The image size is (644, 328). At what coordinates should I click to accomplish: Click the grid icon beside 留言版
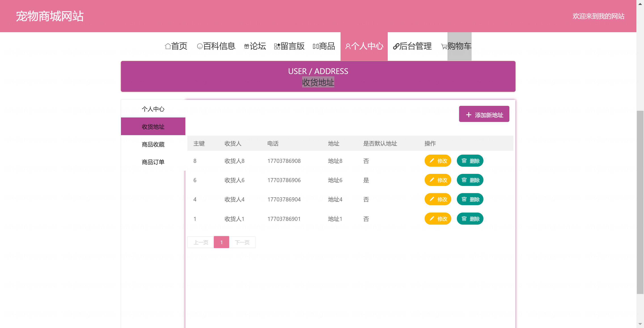point(277,46)
